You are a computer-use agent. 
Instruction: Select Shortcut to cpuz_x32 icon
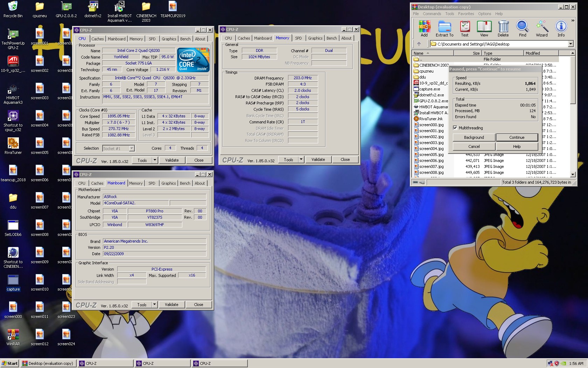tap(13, 121)
